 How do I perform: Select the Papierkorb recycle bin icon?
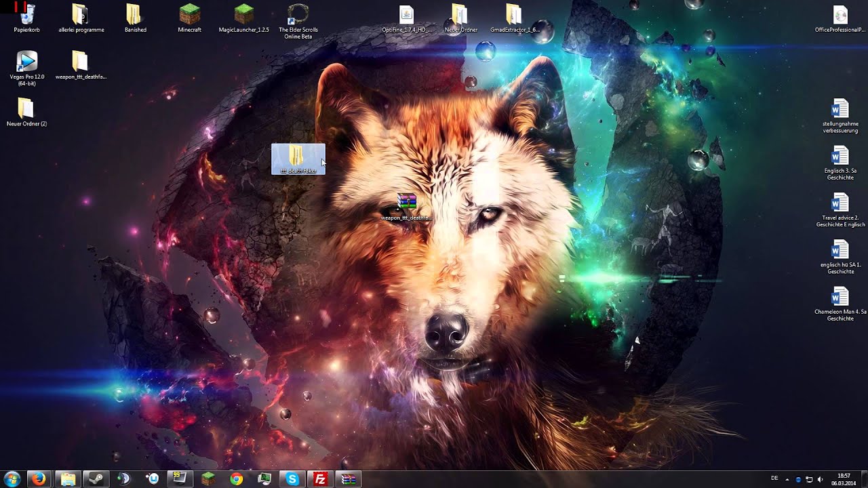tap(27, 18)
